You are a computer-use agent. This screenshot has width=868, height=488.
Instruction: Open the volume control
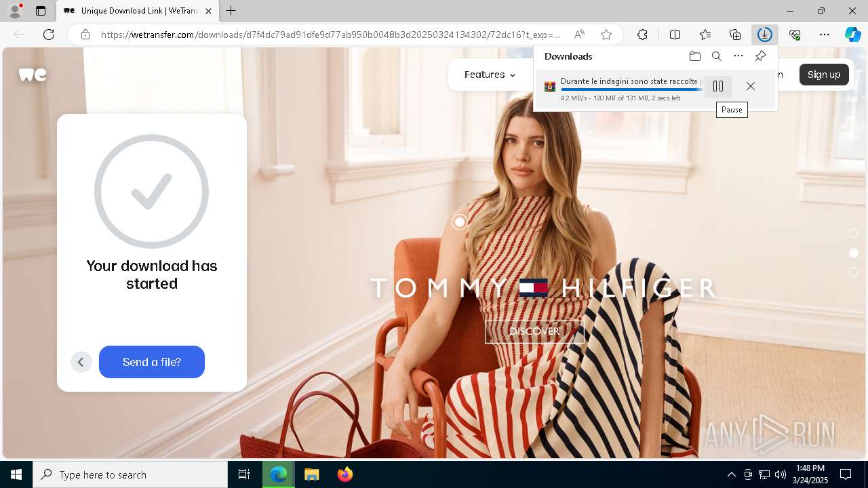[780, 474]
